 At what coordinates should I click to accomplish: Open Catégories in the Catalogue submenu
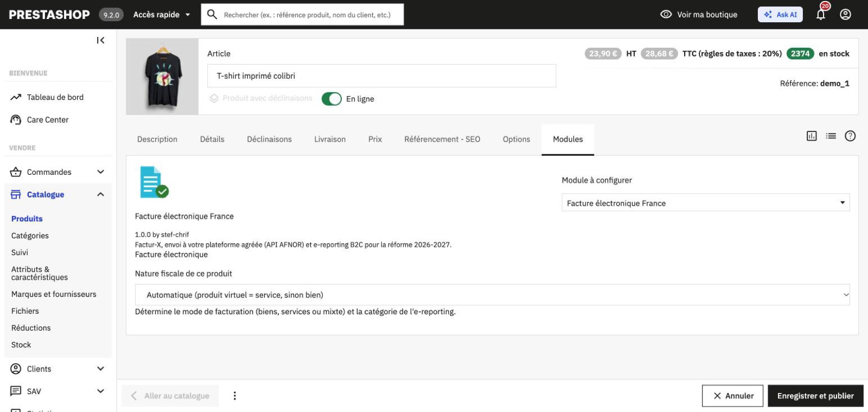[30, 236]
